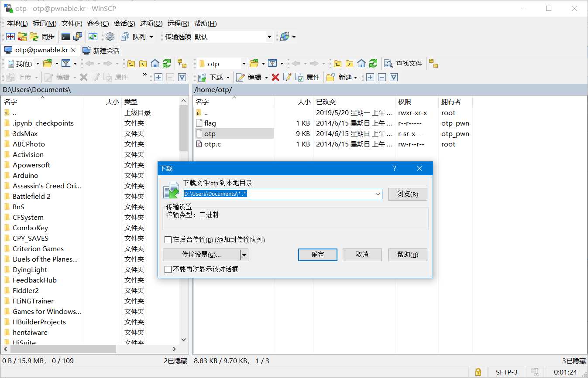Expand the local toolbar overflow chevron
588x378 pixels.
pos(145,75)
